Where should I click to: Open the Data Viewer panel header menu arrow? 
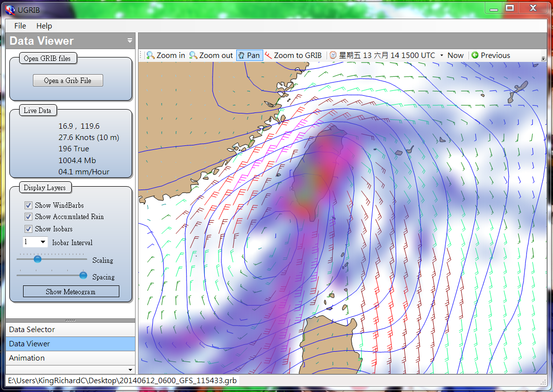[x=130, y=41]
